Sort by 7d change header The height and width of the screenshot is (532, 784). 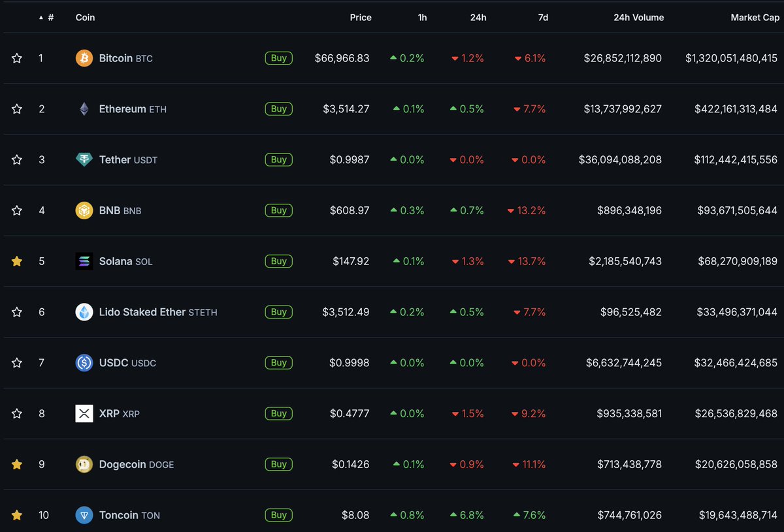(x=543, y=18)
